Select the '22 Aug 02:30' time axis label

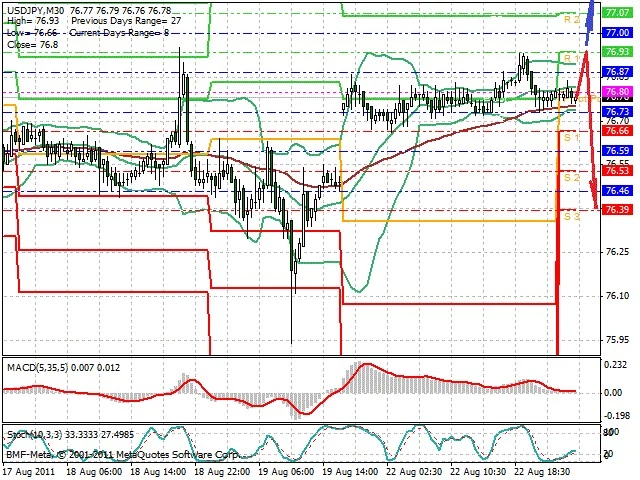point(415,472)
